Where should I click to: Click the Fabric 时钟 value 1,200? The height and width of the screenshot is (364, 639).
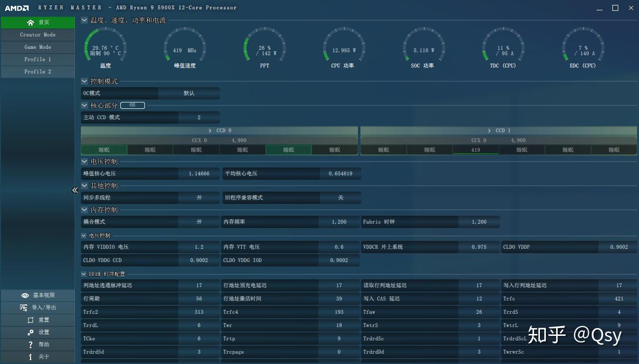(479, 222)
